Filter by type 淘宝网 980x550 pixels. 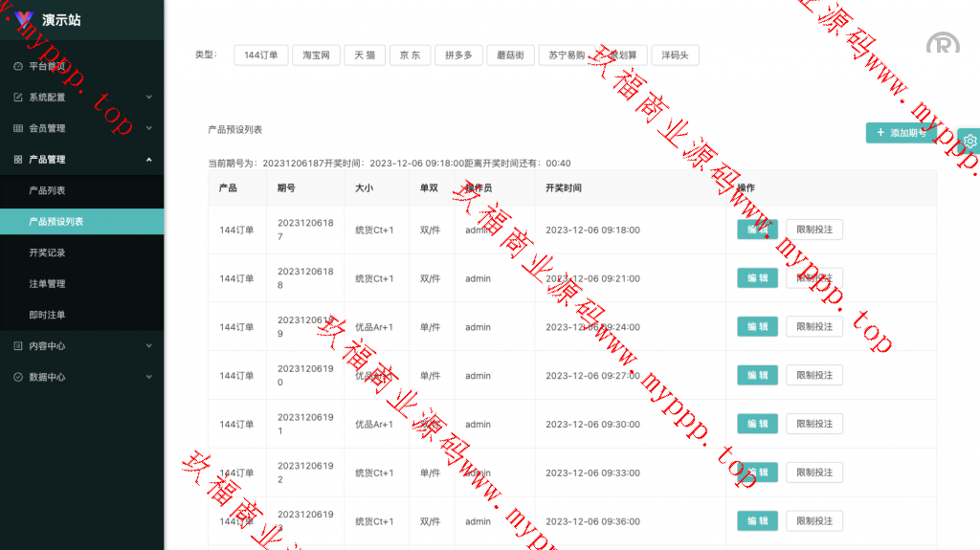tap(316, 55)
